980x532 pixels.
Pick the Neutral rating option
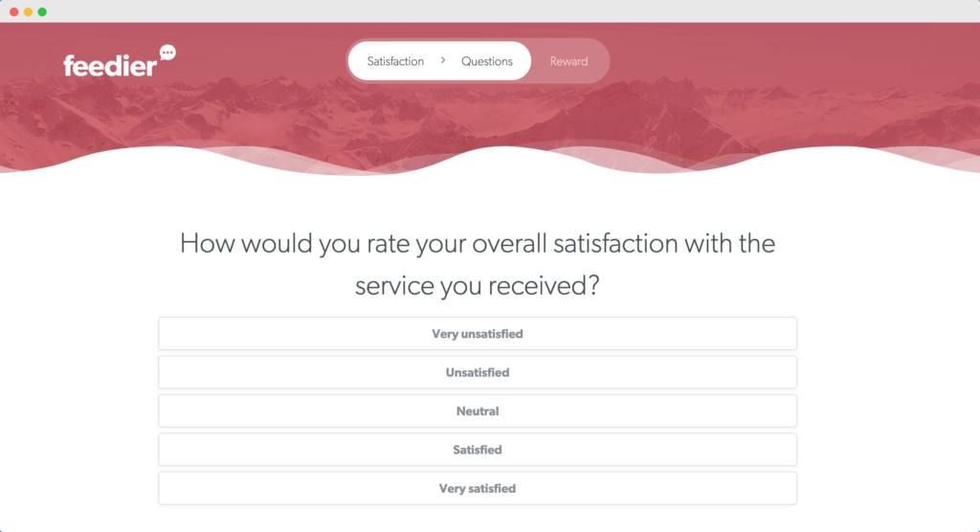(x=478, y=411)
